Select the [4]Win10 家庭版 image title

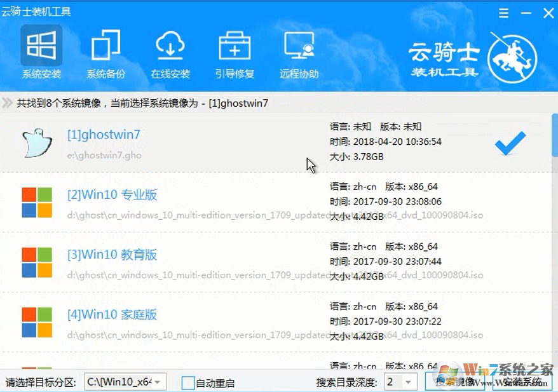[x=112, y=314]
